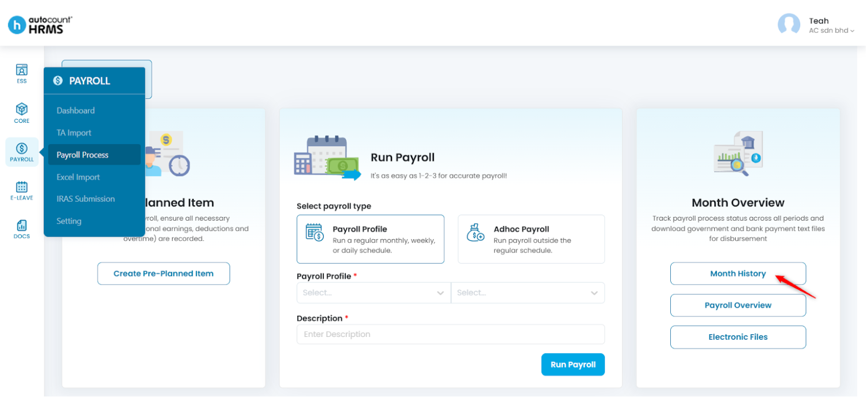The height and width of the screenshot is (397, 868).
Task: Open TA Import menu item
Action: pyautogui.click(x=74, y=133)
